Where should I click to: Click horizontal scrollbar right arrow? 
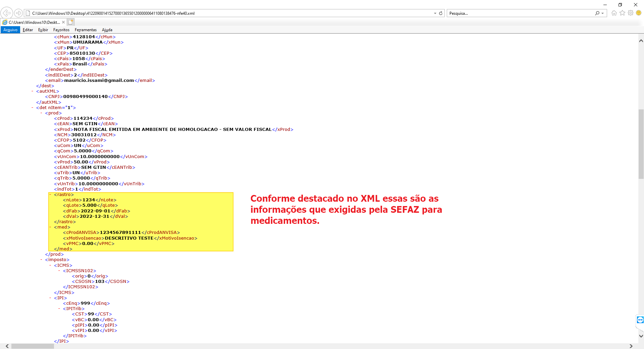(631, 346)
